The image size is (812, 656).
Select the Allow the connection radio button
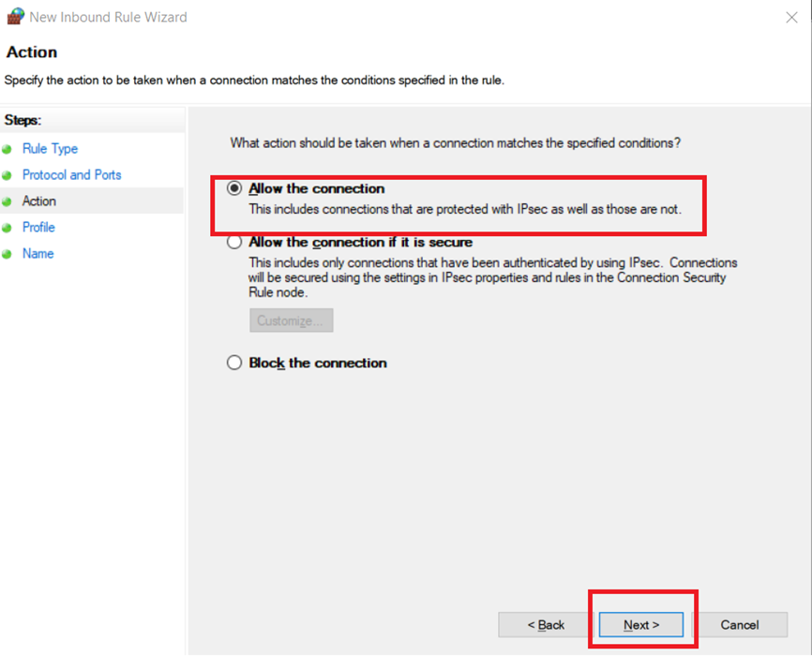[x=234, y=188]
